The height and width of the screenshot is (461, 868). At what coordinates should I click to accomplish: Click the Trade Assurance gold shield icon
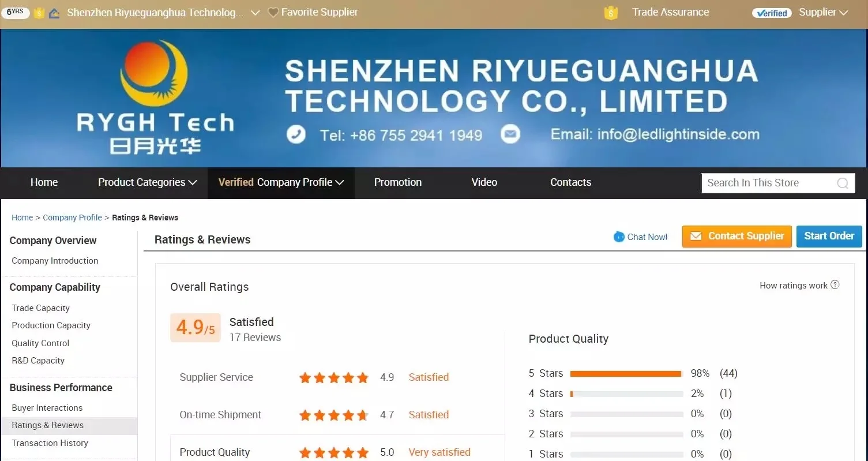611,13
